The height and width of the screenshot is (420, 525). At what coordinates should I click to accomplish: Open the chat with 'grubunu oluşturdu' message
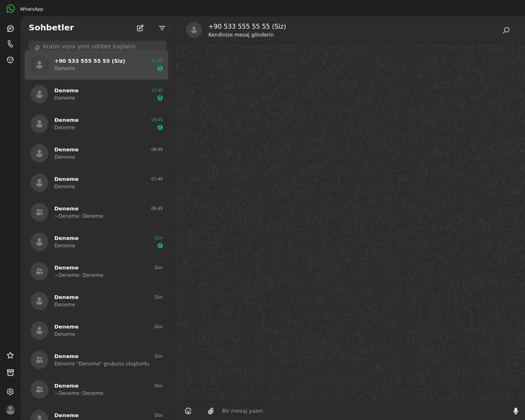point(96,360)
